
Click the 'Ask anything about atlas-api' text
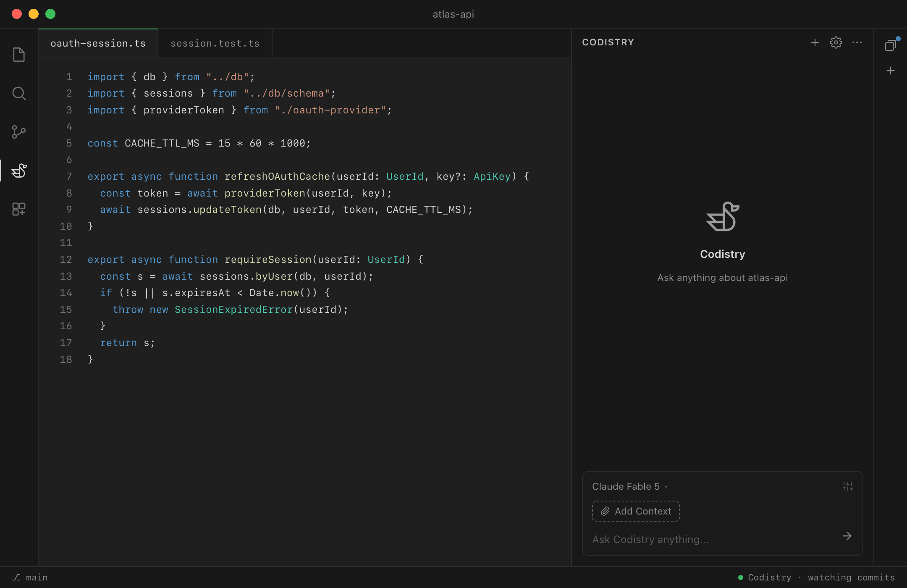coord(723,278)
